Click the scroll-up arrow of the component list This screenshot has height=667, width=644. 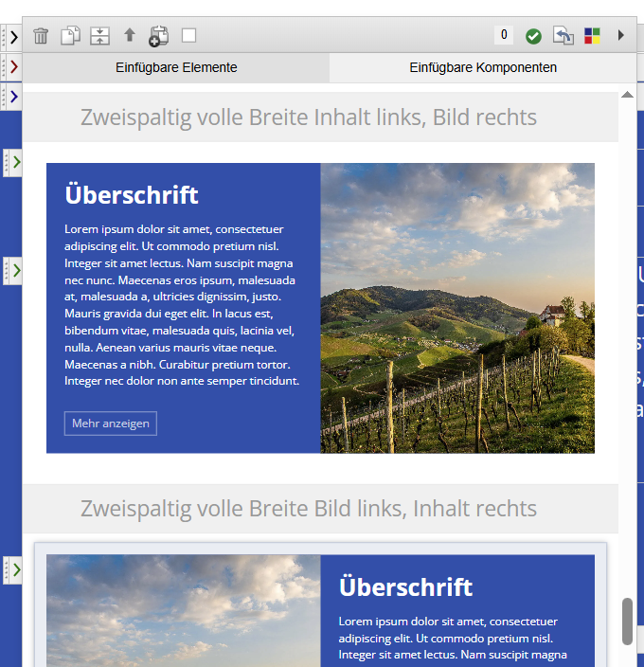click(627, 95)
